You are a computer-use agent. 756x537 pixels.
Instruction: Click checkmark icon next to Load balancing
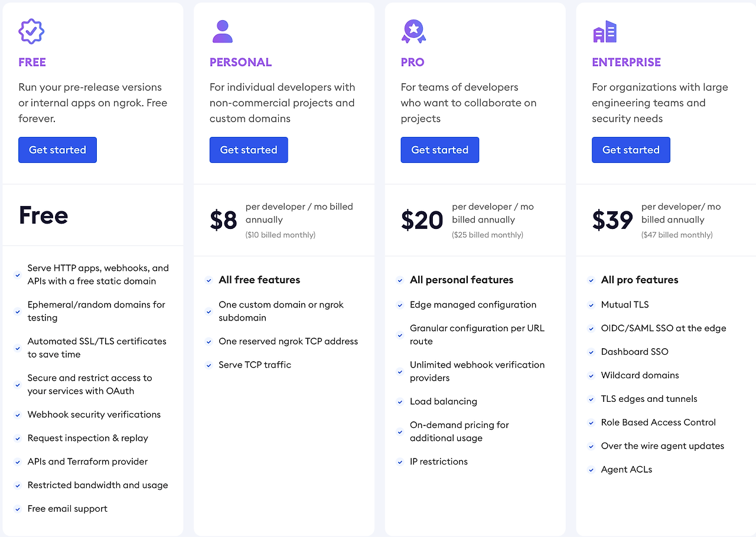(x=400, y=402)
